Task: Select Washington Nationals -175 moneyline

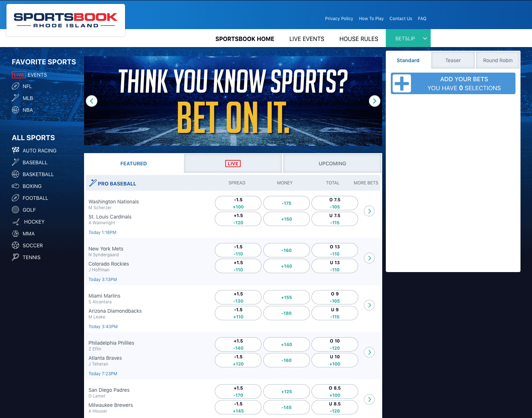Action: 287,203
